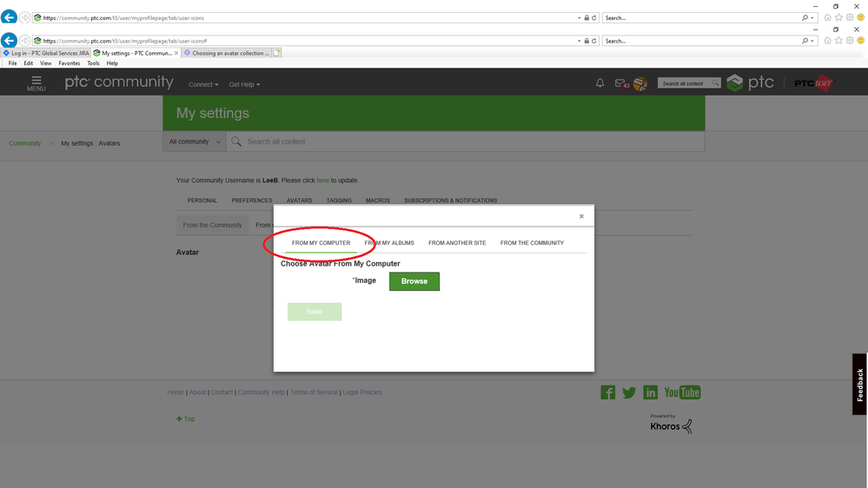Open the hamburger MENU icon
Image resolution: width=868 pixels, height=488 pixels.
click(x=36, y=83)
